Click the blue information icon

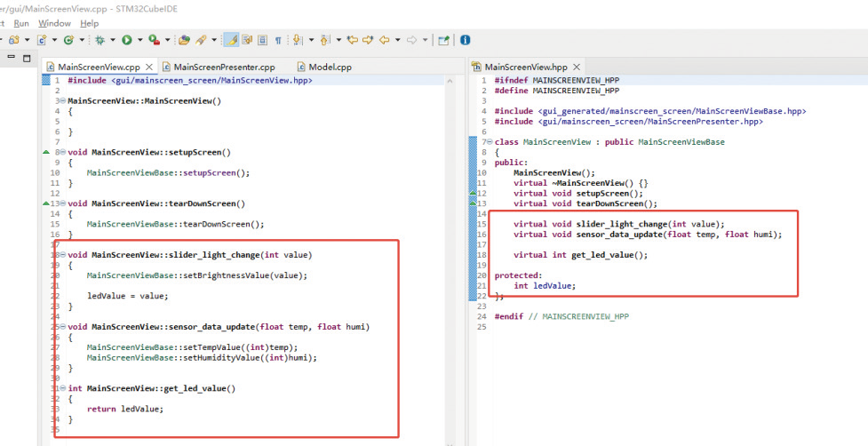click(465, 40)
